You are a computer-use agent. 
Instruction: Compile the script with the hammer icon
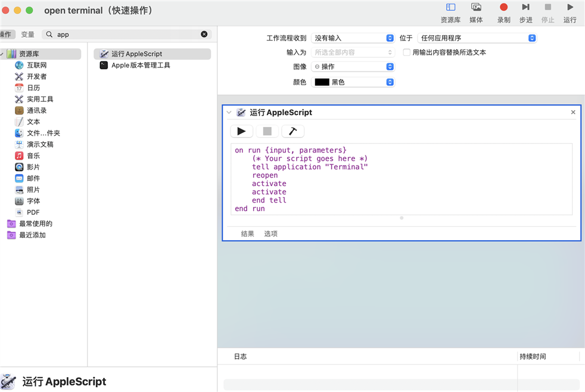[x=293, y=131]
